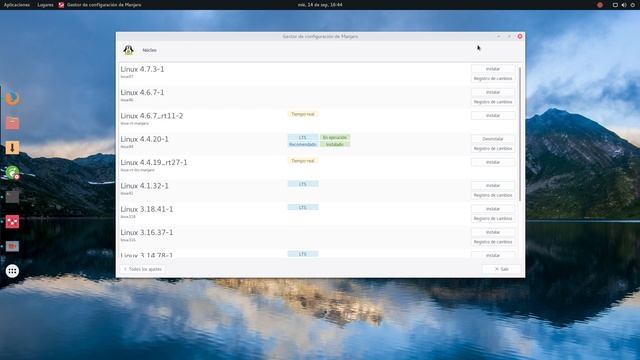View changelog for Linux 3.16.37-1

click(x=493, y=242)
